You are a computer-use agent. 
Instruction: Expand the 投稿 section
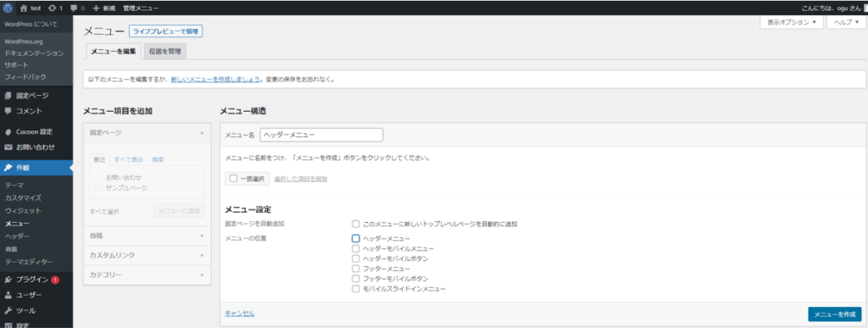(147, 236)
